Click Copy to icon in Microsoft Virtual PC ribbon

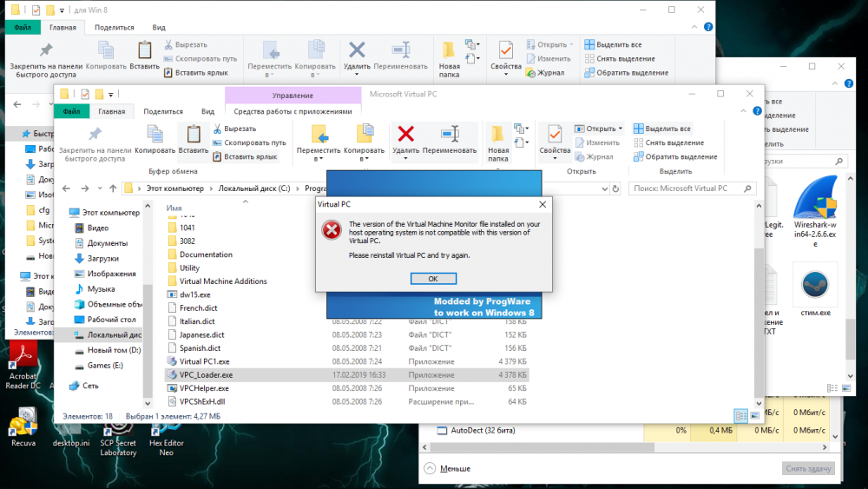click(x=365, y=134)
